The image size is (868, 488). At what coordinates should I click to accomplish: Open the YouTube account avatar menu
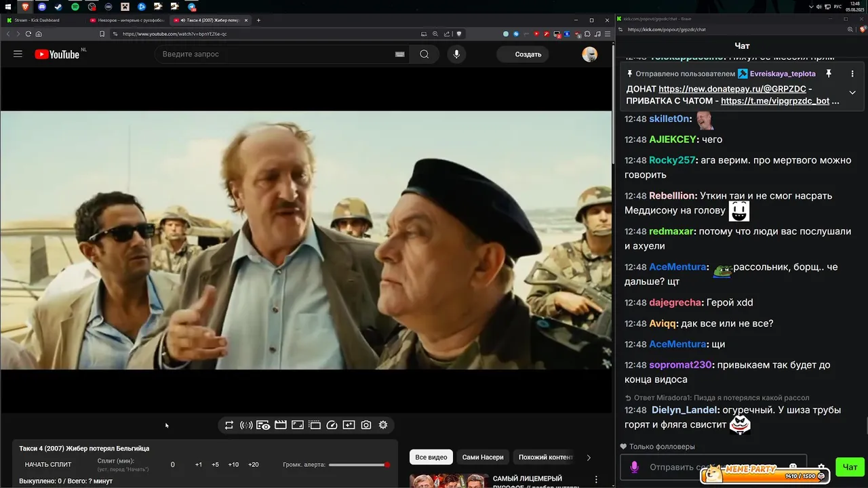click(x=590, y=54)
